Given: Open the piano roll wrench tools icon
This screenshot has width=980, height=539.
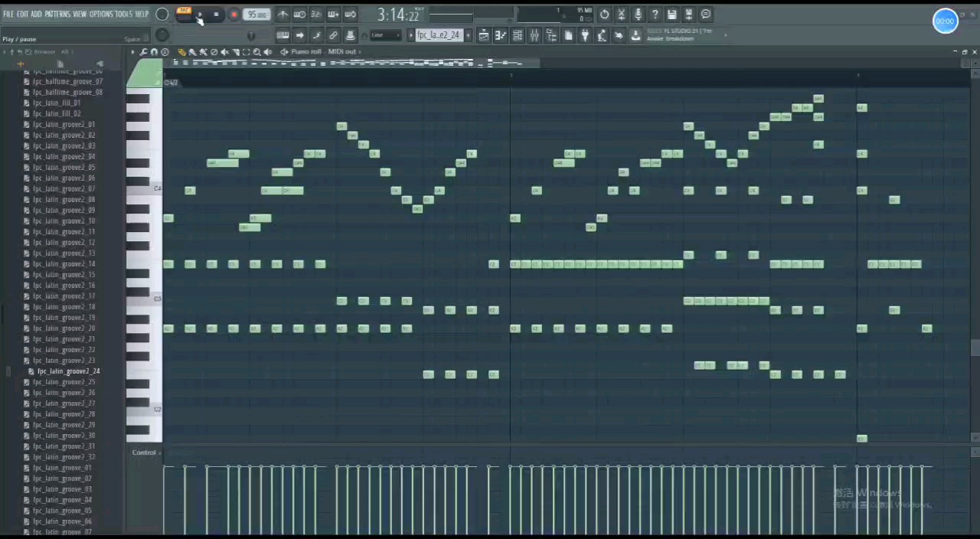Looking at the screenshot, I should point(142,52).
